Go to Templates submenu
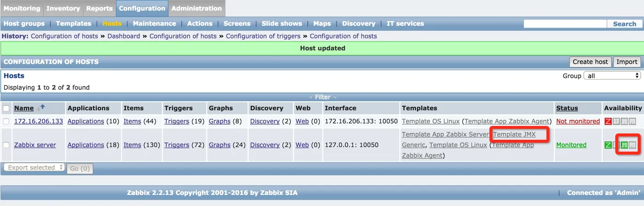This screenshot has width=644, height=206. tap(74, 23)
